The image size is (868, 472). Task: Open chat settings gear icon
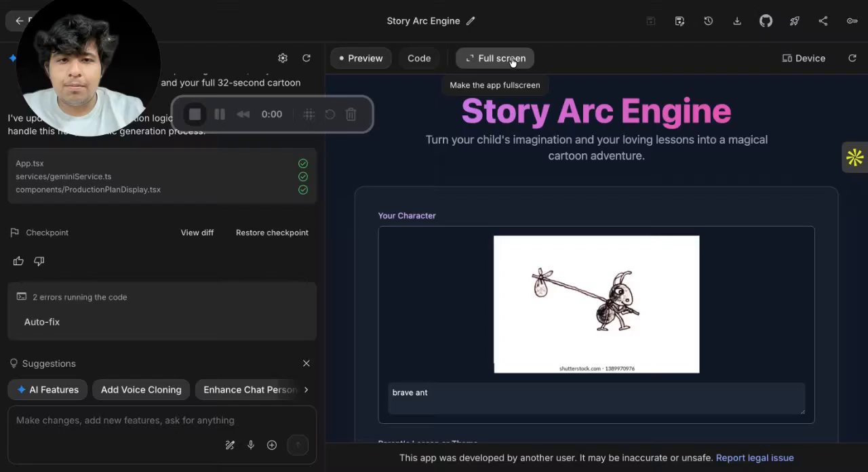[x=283, y=58]
